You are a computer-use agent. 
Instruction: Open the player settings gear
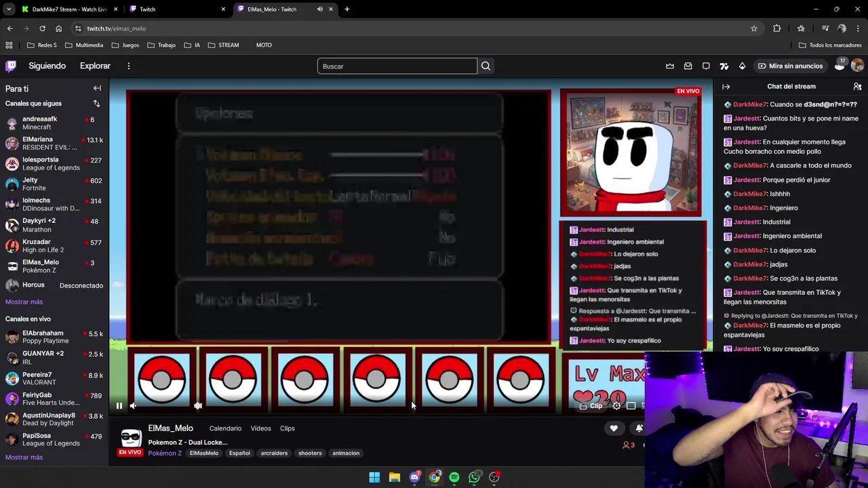point(616,406)
